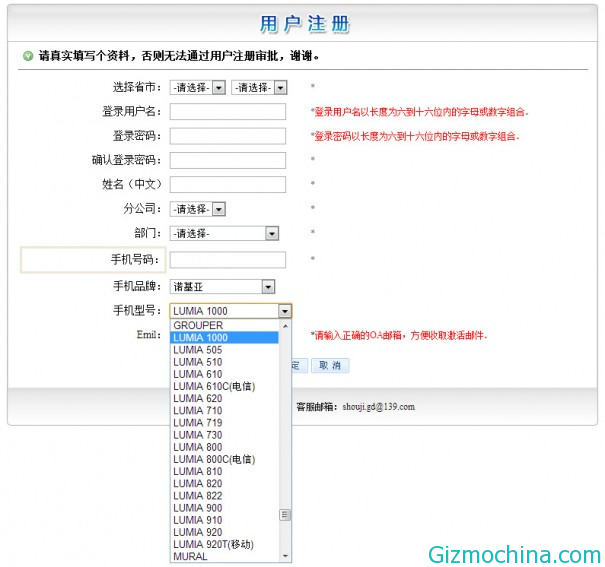Viewport: 605px width, 567px height.
Task: Click the model list scroll up arrow
Action: 285,326
